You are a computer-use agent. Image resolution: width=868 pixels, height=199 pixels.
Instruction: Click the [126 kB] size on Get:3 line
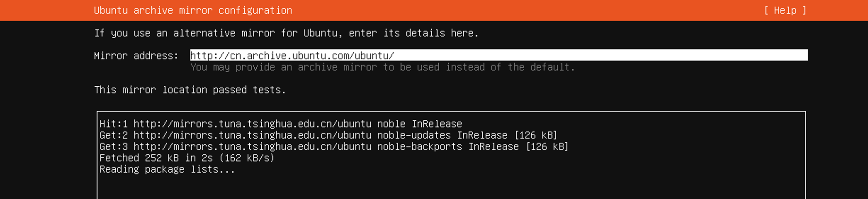pyautogui.click(x=547, y=147)
